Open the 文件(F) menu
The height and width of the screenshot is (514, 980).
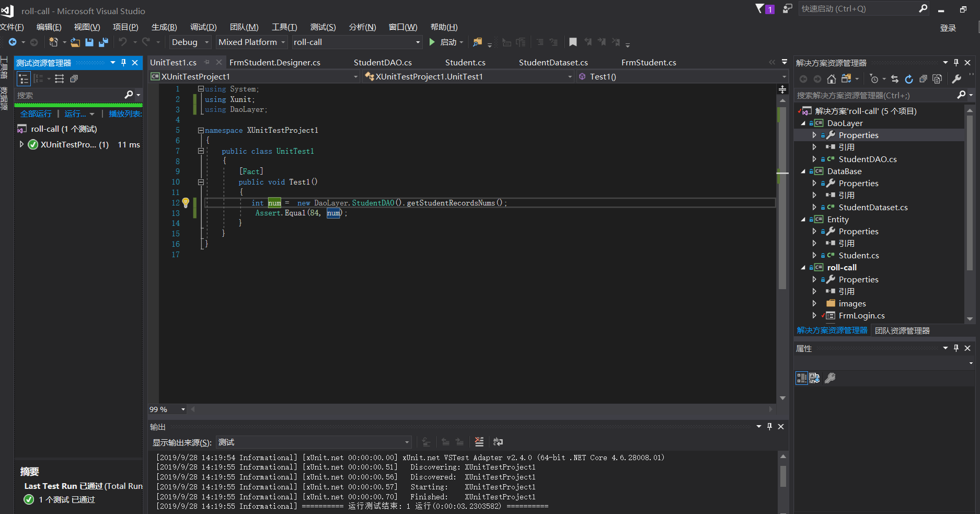[x=11, y=27]
